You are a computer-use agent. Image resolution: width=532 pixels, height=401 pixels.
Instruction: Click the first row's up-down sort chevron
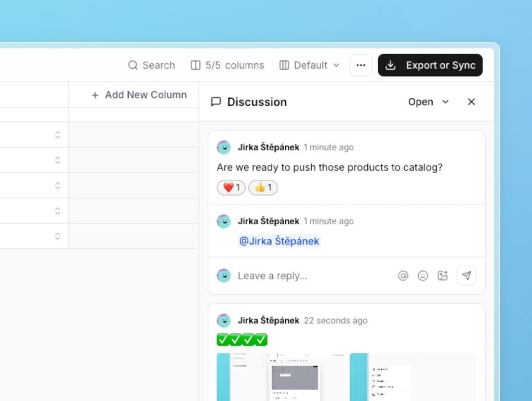[57, 135]
